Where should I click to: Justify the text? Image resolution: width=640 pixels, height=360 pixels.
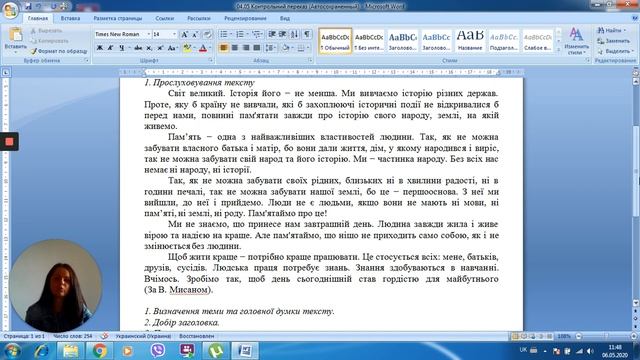(256, 48)
